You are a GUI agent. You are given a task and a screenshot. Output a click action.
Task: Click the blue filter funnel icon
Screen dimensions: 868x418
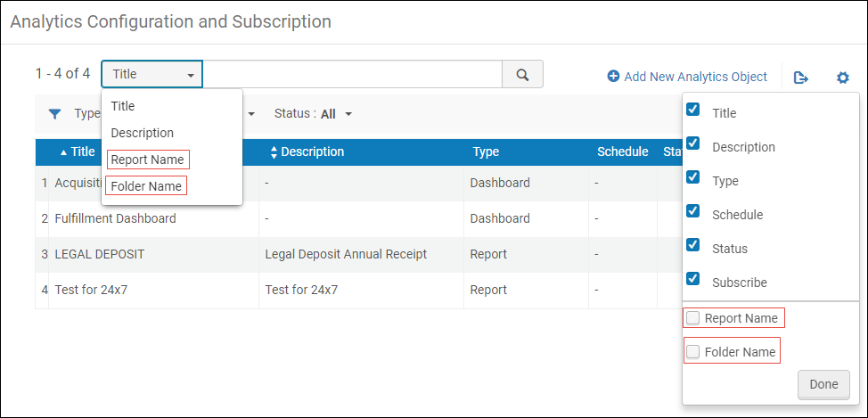click(x=55, y=114)
